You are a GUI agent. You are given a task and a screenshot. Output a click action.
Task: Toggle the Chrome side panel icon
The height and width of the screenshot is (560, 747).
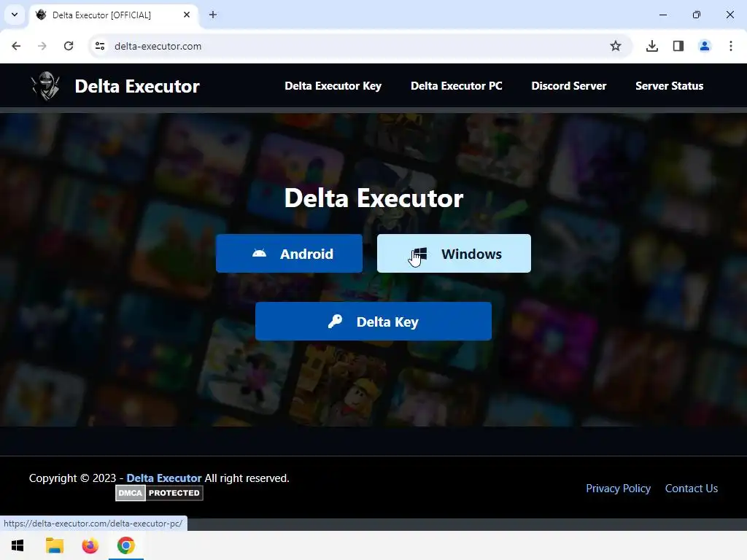678,46
